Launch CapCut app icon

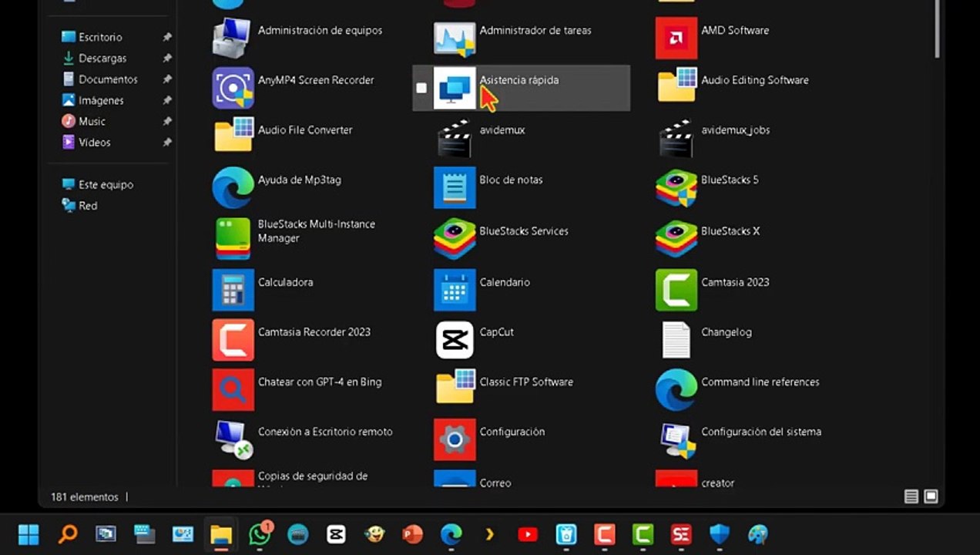coord(455,340)
